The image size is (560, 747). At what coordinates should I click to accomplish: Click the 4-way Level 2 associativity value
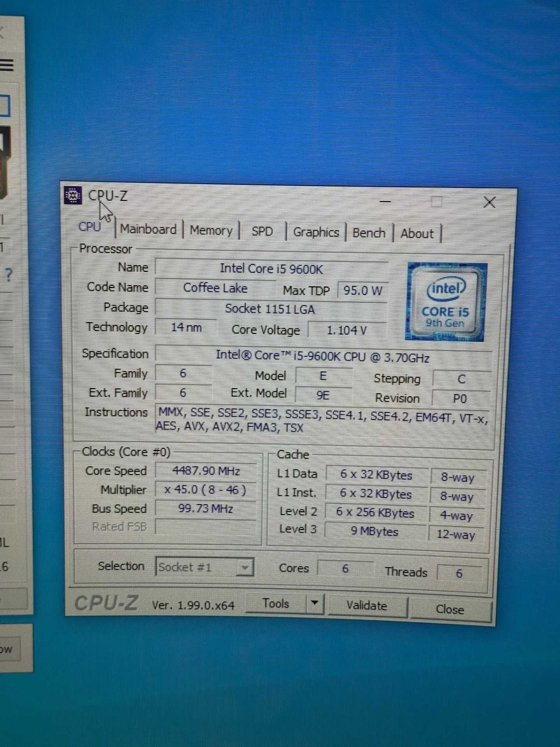pyautogui.click(x=457, y=516)
